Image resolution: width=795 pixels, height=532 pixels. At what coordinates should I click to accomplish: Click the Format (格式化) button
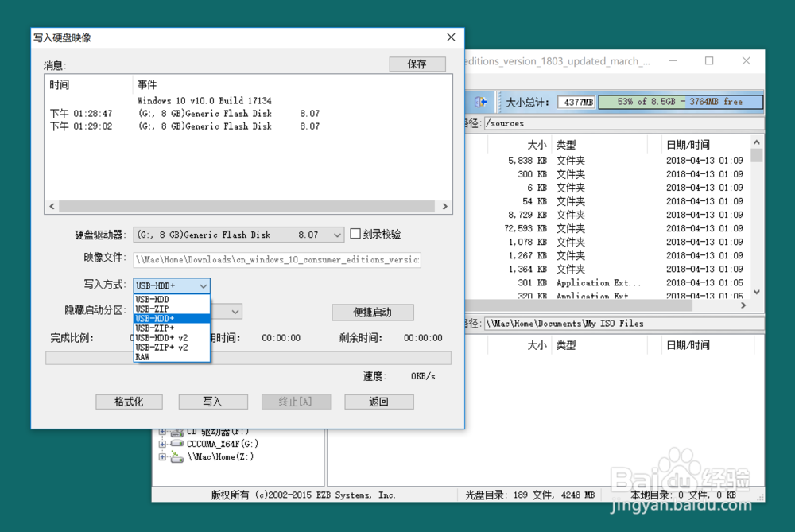click(x=129, y=402)
